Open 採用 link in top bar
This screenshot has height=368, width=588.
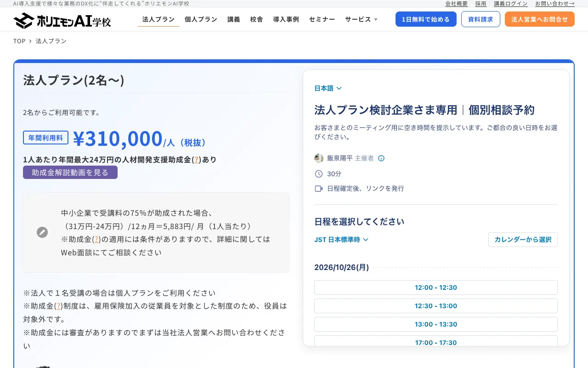tap(481, 4)
